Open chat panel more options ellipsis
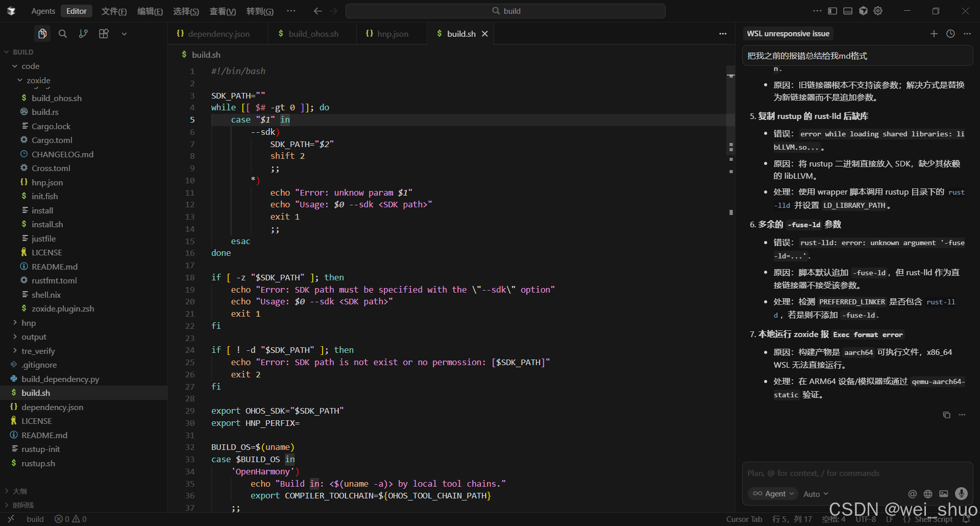The height and width of the screenshot is (526, 980). click(x=967, y=34)
